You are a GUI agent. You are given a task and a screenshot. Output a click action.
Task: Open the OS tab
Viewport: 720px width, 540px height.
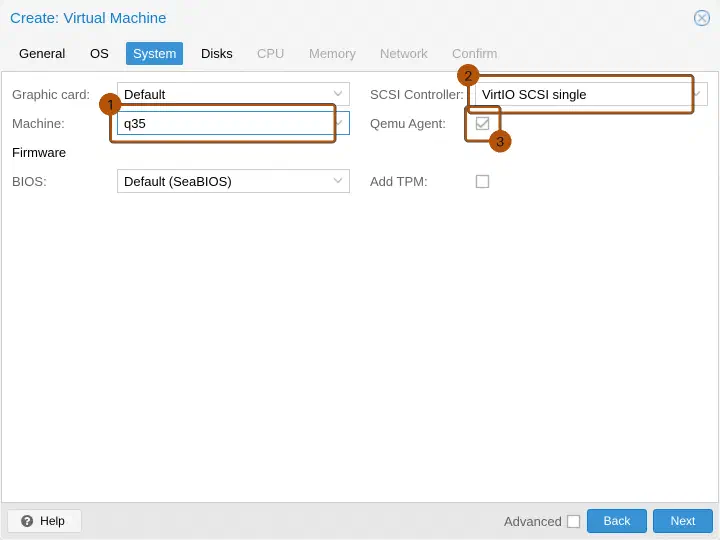point(99,54)
